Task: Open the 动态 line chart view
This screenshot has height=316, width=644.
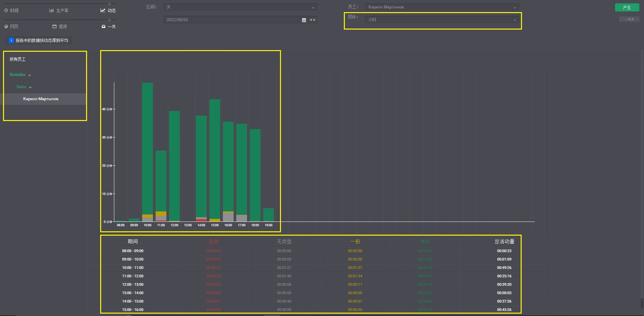Action: click(108, 10)
